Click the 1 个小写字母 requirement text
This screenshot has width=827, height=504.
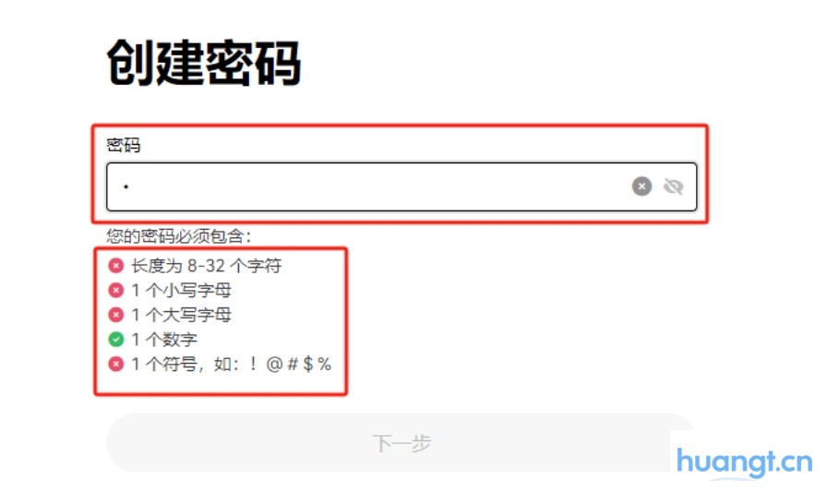click(x=182, y=290)
